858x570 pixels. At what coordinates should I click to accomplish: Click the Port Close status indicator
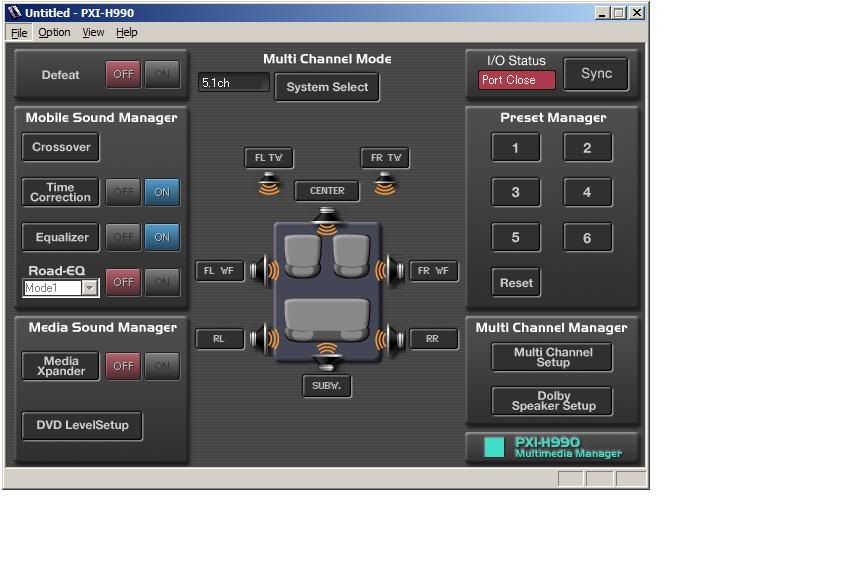516,80
